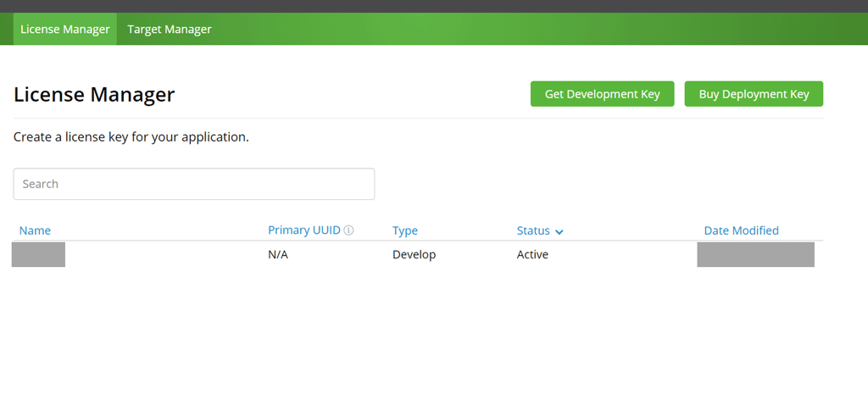
Task: Sort the table by Type column
Action: pos(405,230)
